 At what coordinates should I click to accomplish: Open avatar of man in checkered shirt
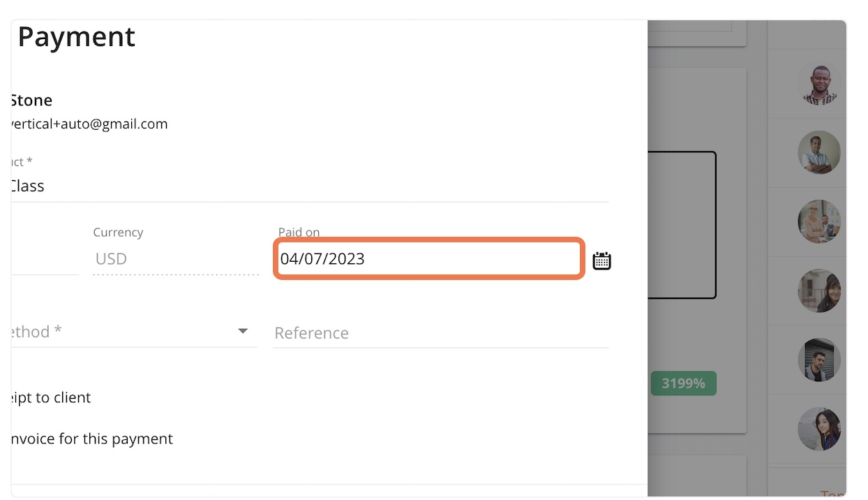click(x=818, y=84)
